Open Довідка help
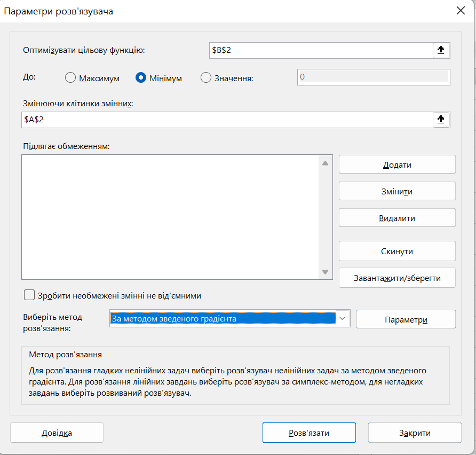Viewport: 476px width, 455px height. click(x=57, y=433)
